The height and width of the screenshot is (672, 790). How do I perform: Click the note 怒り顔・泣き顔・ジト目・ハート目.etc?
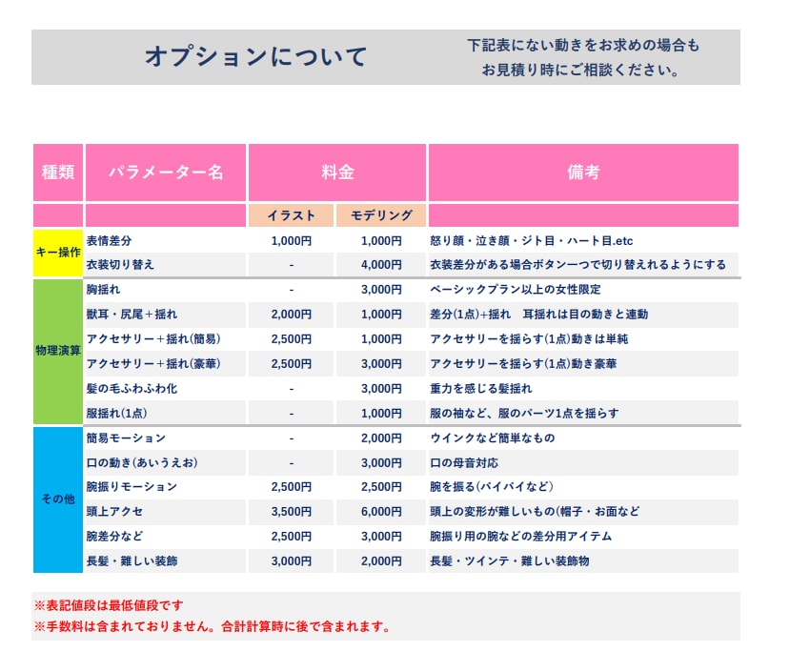click(x=532, y=241)
